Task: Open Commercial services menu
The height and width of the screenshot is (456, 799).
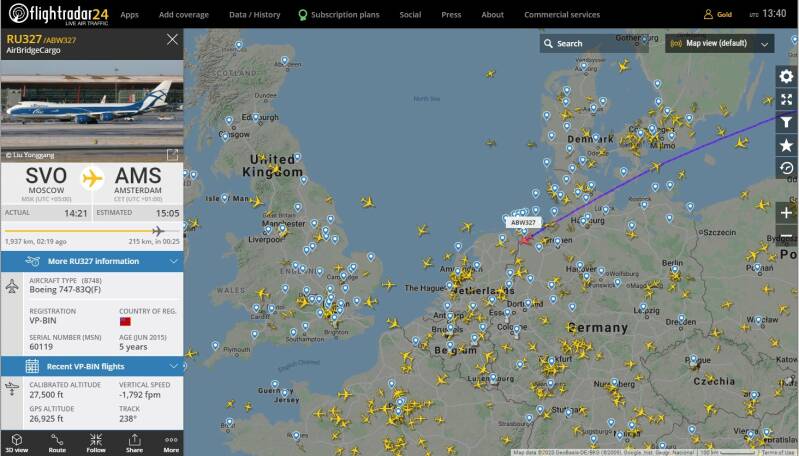Action: [x=562, y=15]
